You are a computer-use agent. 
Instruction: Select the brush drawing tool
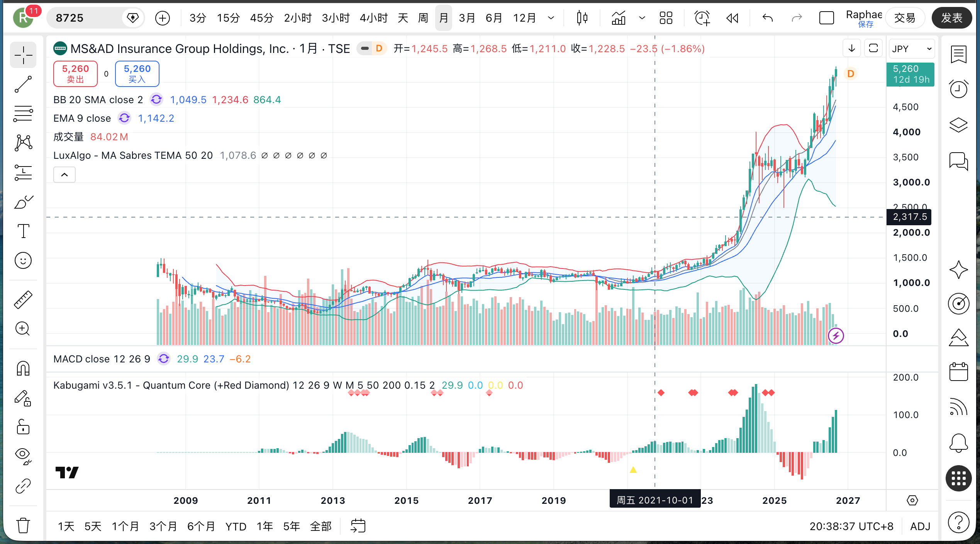(x=23, y=202)
